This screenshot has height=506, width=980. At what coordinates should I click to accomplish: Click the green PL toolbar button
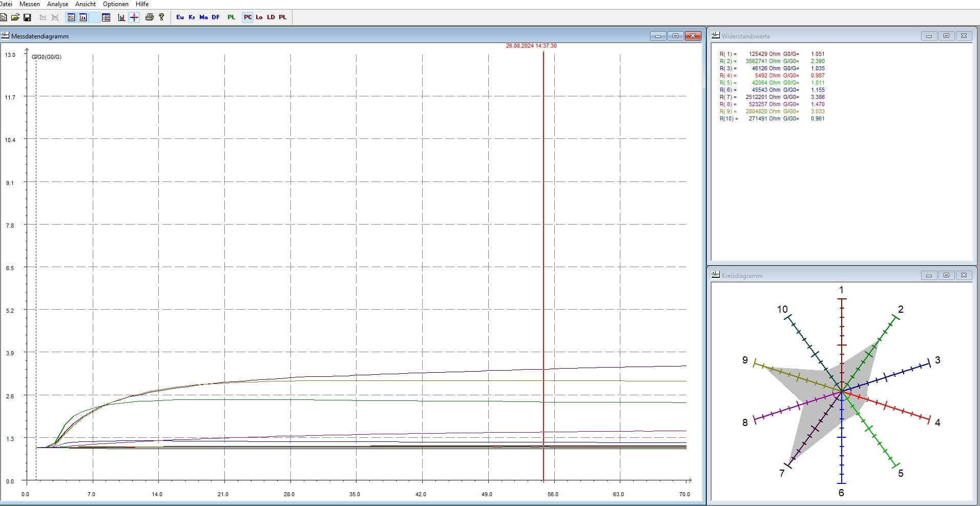(x=232, y=17)
